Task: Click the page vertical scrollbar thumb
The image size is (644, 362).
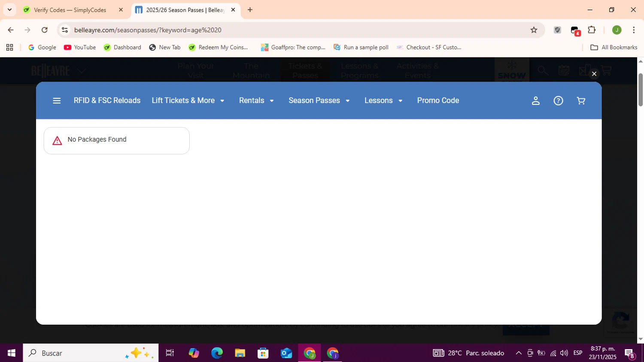Action: pyautogui.click(x=640, y=90)
